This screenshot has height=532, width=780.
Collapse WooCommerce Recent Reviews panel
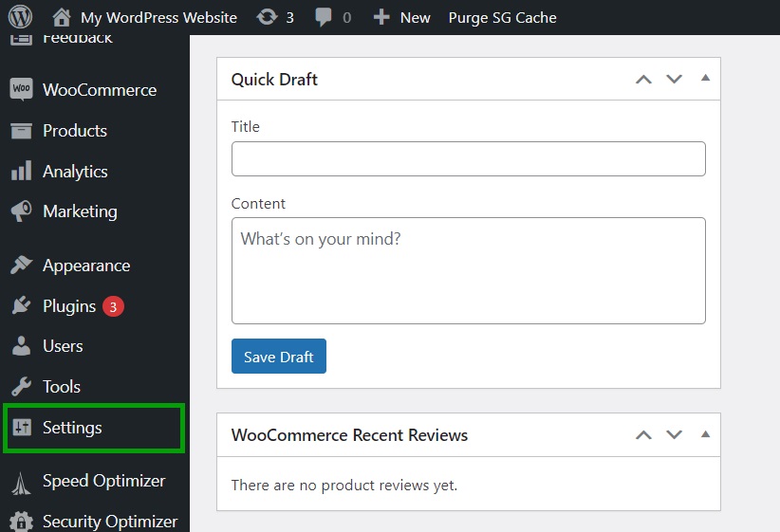(x=705, y=434)
